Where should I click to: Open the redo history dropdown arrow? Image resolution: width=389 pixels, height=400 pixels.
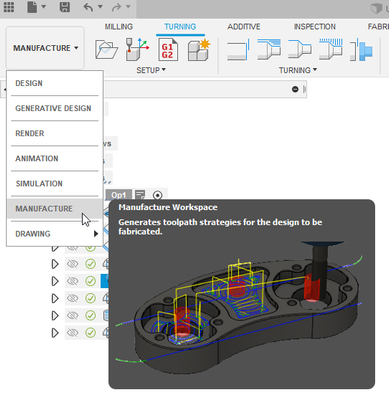click(x=128, y=7)
